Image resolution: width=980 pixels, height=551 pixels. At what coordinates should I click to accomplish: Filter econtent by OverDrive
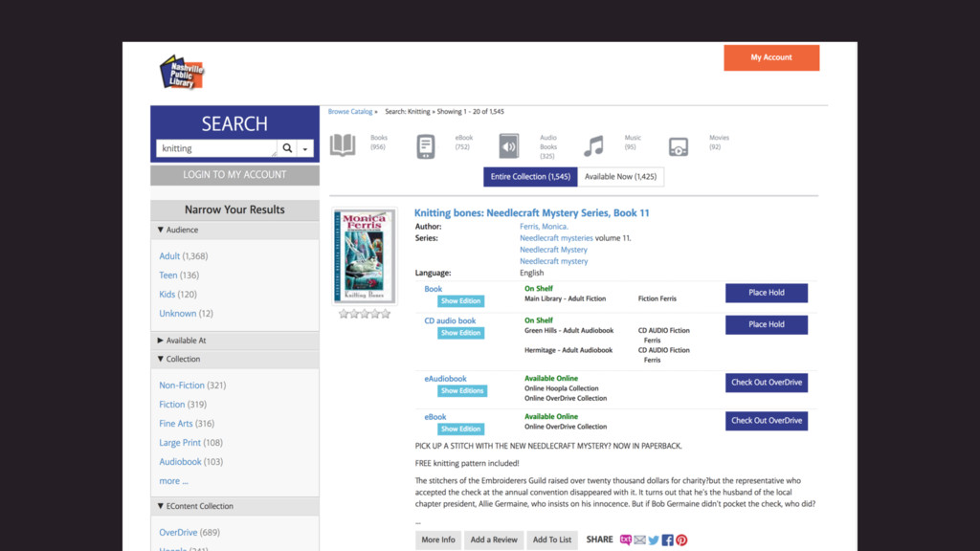click(x=178, y=533)
